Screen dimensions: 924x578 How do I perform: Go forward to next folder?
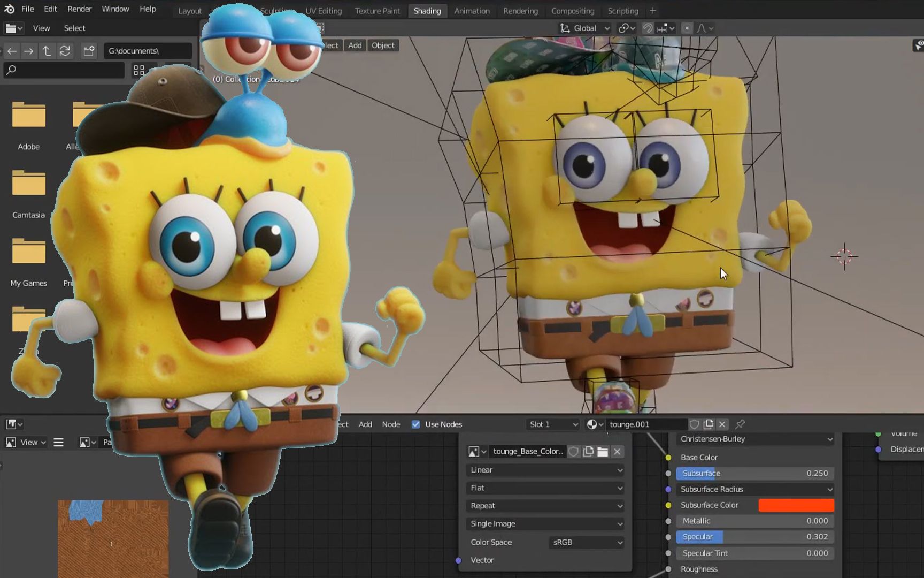pyautogui.click(x=29, y=51)
